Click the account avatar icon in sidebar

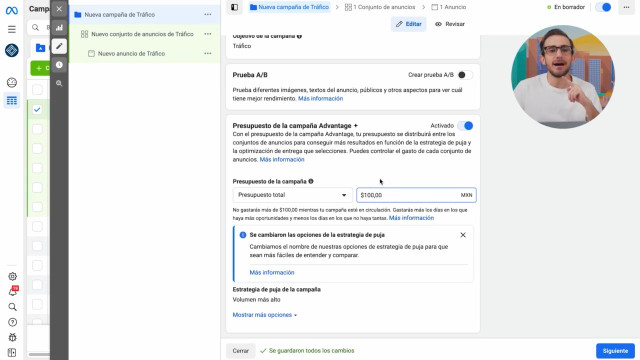pyautogui.click(x=12, y=51)
